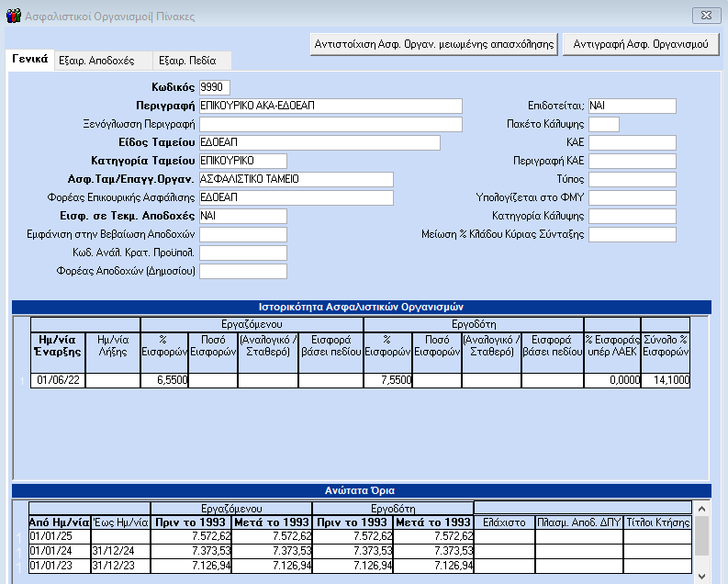This screenshot has width=728, height=584.
Task: Focus the Πακέτο Κάλυψης field
Action: 604,124
